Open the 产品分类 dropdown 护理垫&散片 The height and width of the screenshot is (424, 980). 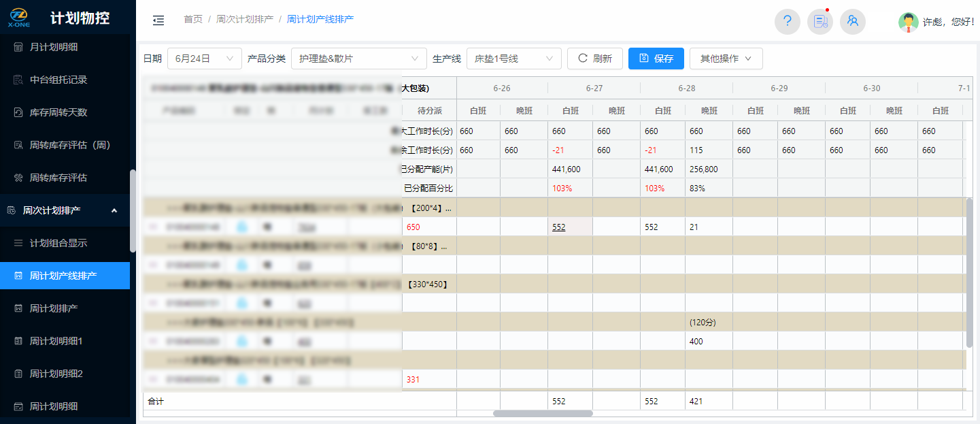[358, 59]
